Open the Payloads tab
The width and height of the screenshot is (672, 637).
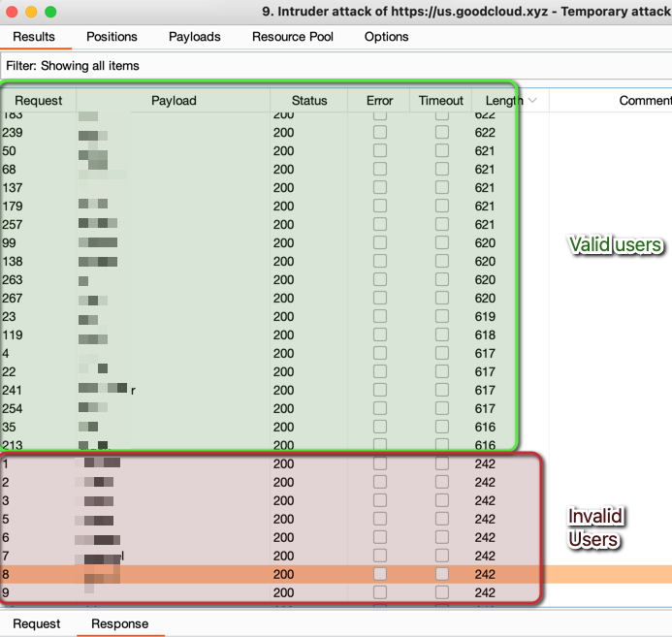pos(195,37)
